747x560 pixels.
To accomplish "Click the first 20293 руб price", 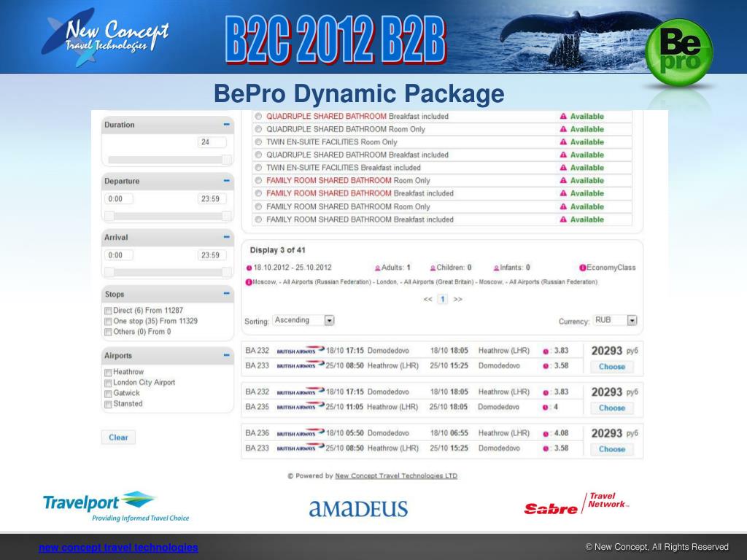I will click(x=614, y=351).
